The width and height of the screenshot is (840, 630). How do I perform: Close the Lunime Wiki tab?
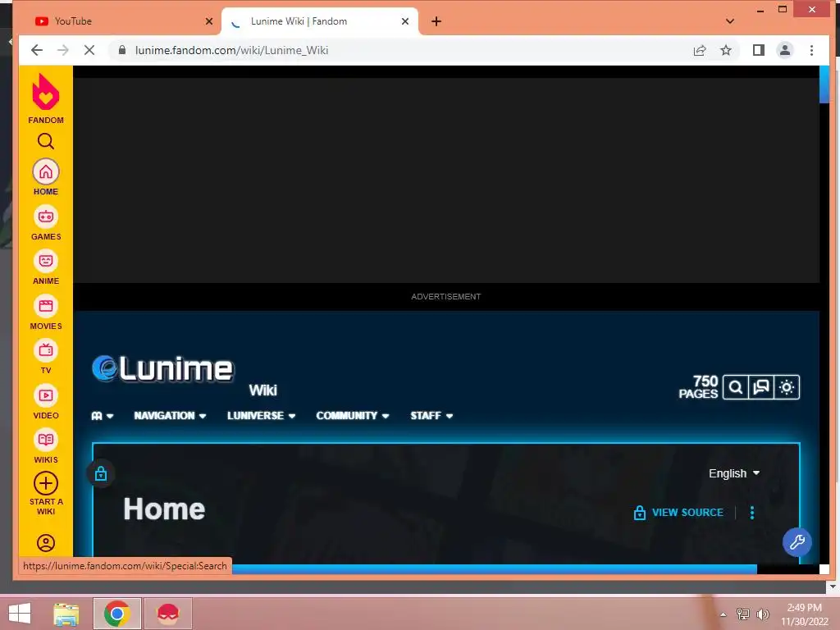point(405,21)
